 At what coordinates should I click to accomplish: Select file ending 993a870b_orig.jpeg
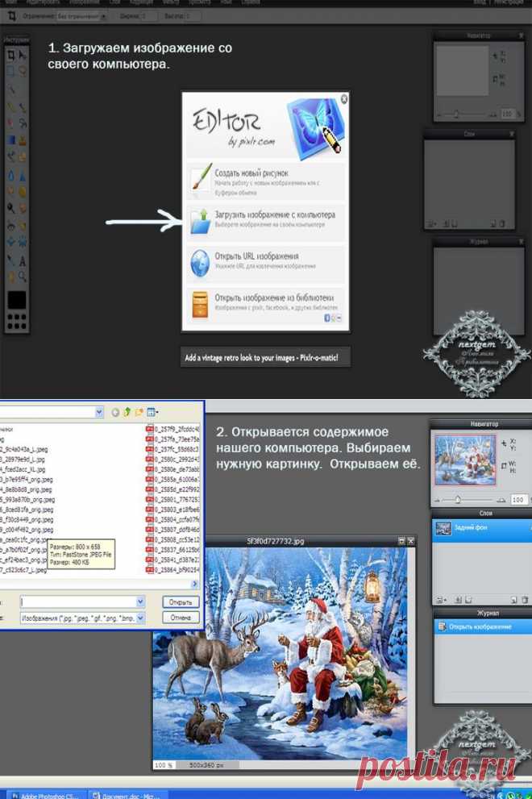coord(27,499)
